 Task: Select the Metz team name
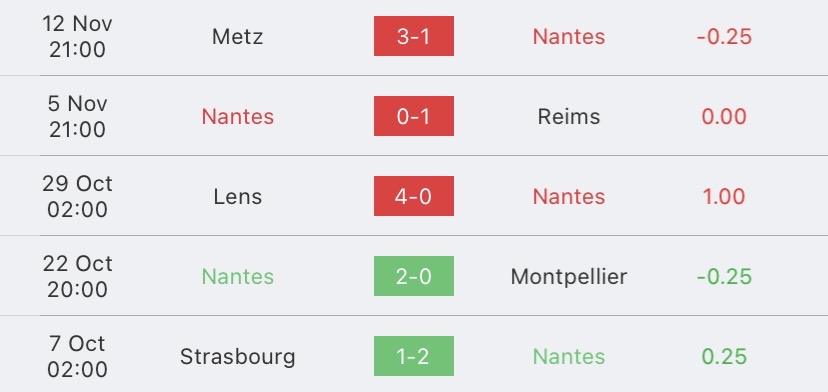[238, 36]
